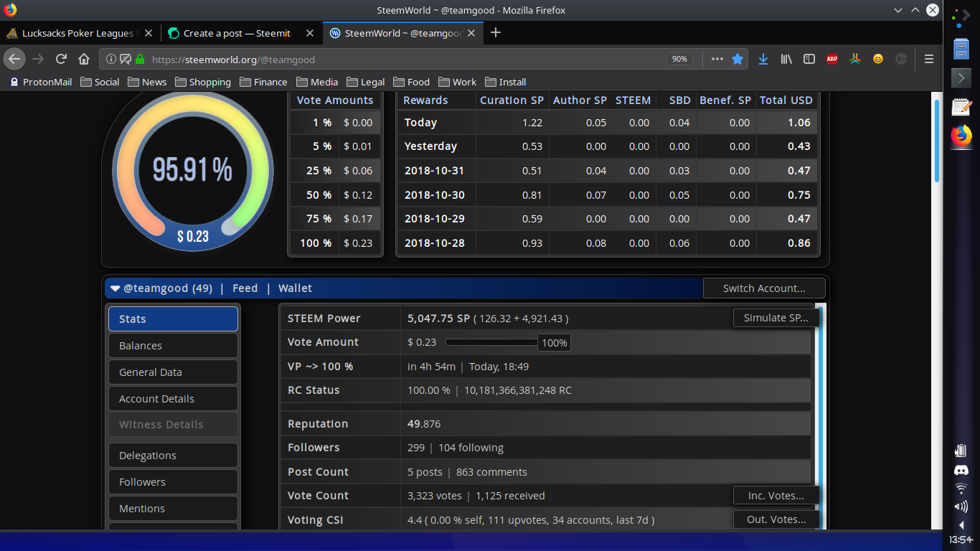Switch to the Lucksacks Poker Leagues tab
This screenshot has height=551, width=980.
(79, 33)
